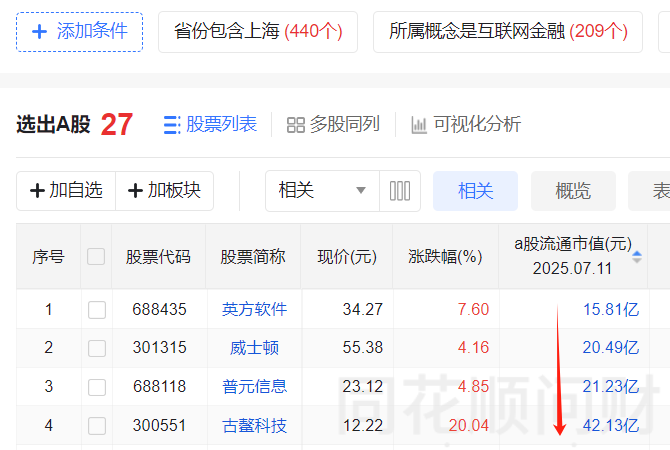Viewport: 670px width, 450px height.
Task: Click the grid icon beside 多股同列
Action: click(x=296, y=125)
